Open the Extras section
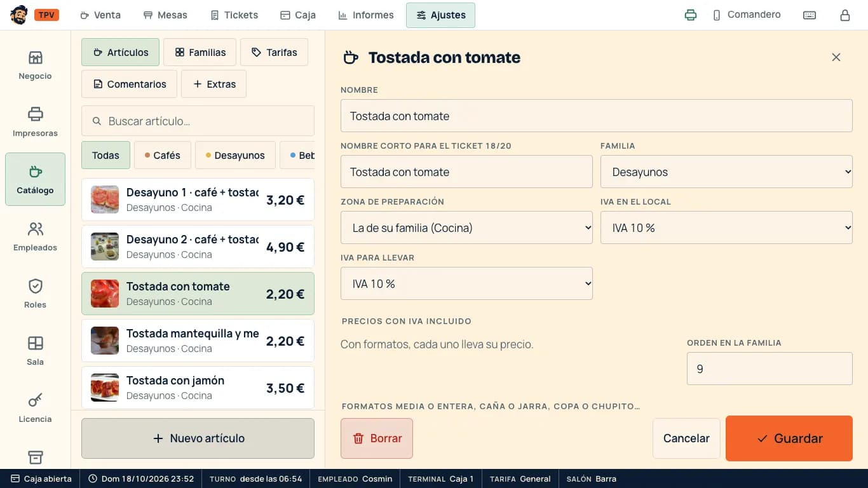Image resolution: width=868 pixels, height=488 pixels. coord(214,84)
